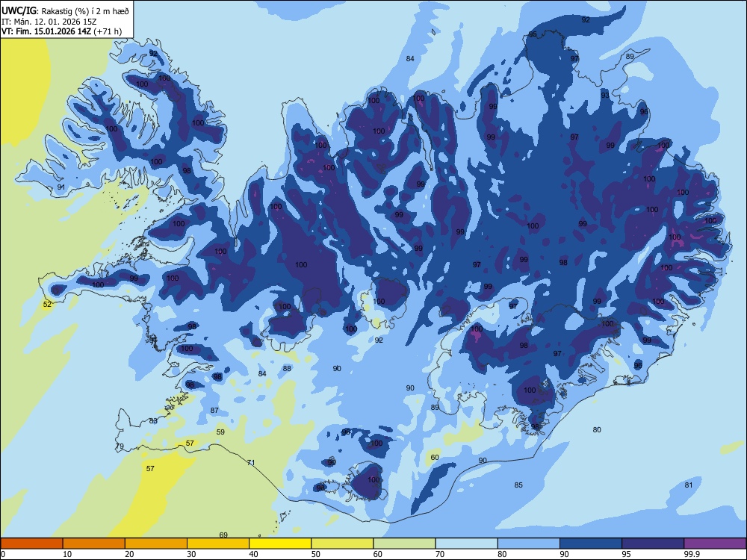This screenshot has width=747, height=560.
Task: Select the 80–90 medium blue legend swatch
Action: [x=529, y=544]
